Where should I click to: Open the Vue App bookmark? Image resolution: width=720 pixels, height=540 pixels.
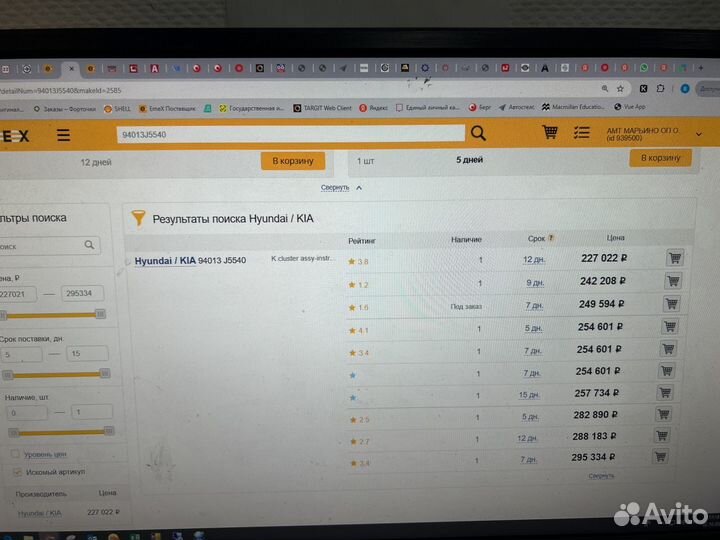point(630,107)
